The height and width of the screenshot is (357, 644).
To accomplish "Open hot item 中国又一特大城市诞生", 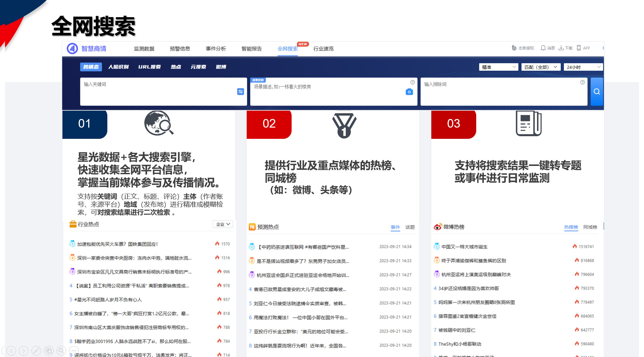I will pyautogui.click(x=464, y=247).
